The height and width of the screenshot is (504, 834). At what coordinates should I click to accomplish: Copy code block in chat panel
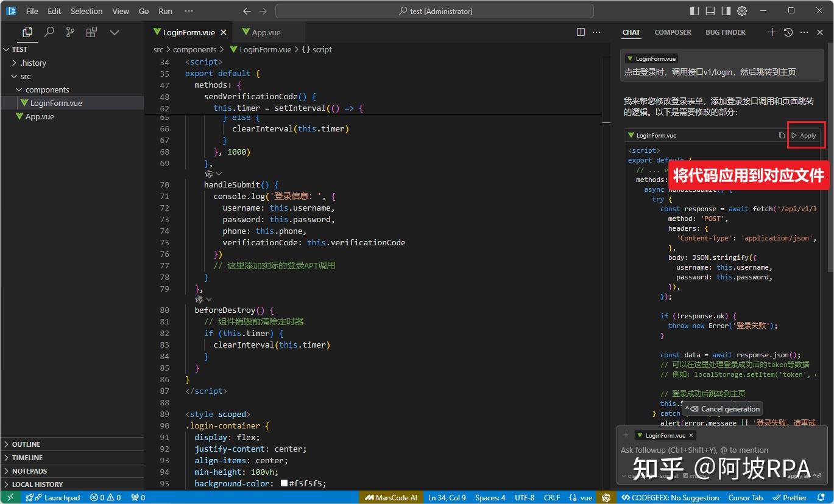pos(782,136)
